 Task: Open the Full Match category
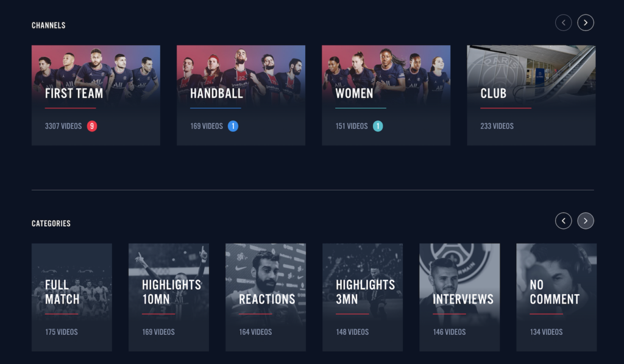72,297
